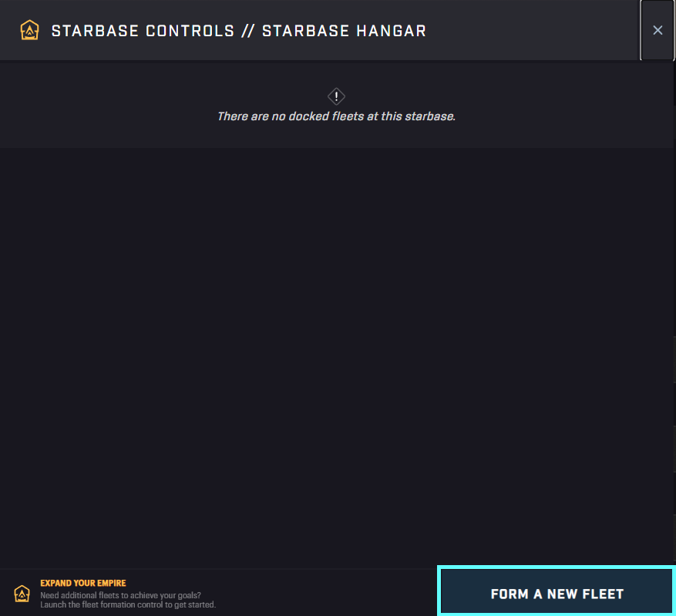Click the Expand Your Empire starbase icon
676x616 pixels.
(x=22, y=594)
